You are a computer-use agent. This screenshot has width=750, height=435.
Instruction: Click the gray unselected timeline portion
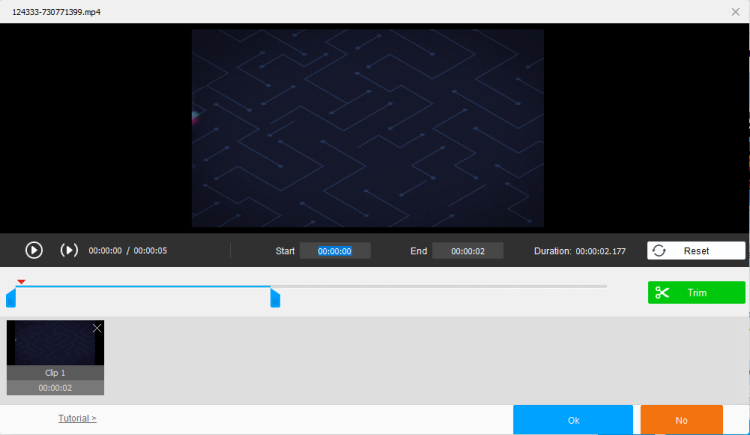(x=440, y=287)
